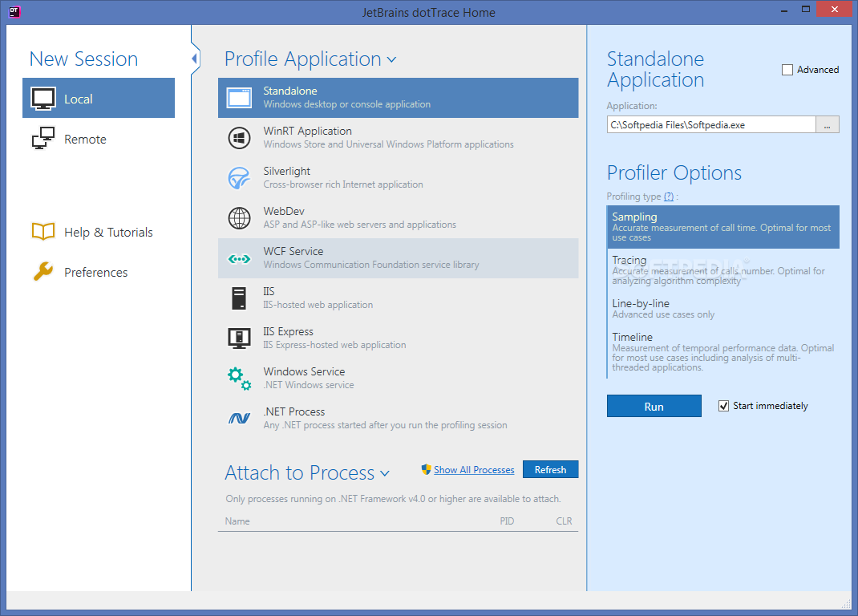Sort processes by CLR column header
858x616 pixels.
pyautogui.click(x=564, y=521)
